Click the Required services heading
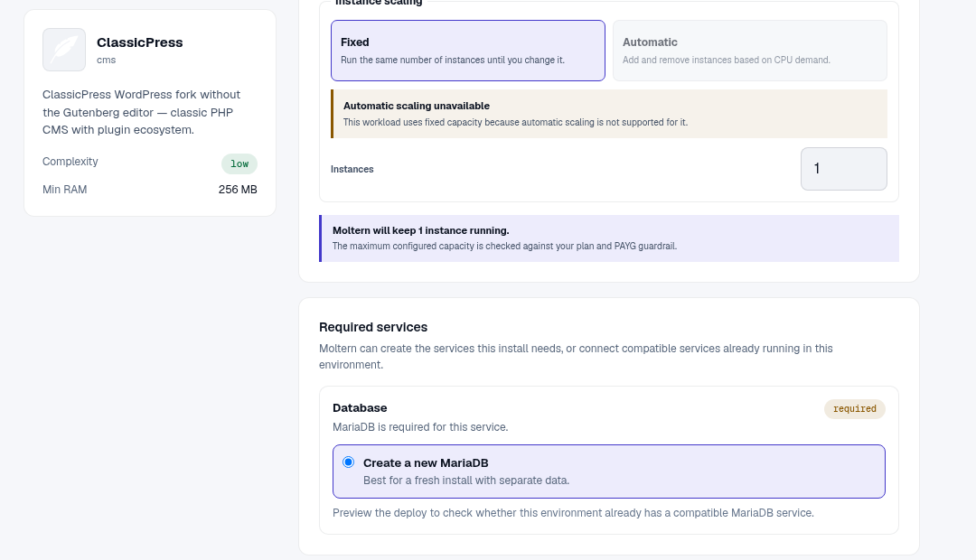The height and width of the screenshot is (560, 976). click(373, 327)
